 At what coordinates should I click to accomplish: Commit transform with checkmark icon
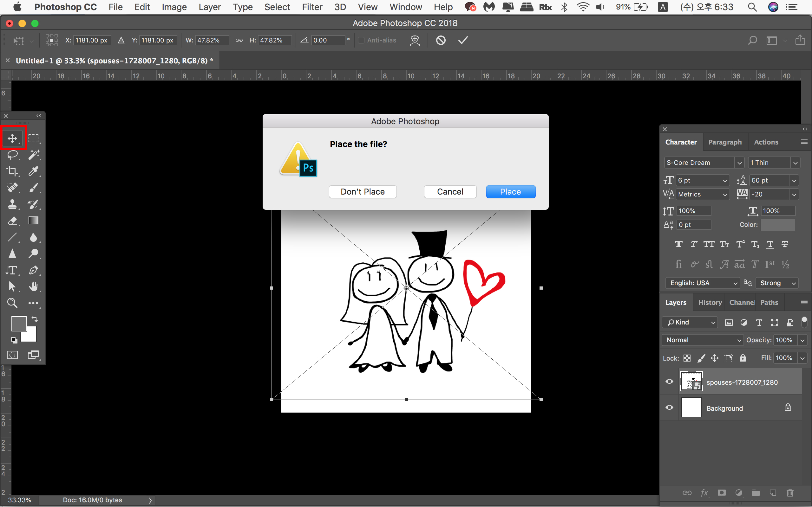[x=463, y=40]
